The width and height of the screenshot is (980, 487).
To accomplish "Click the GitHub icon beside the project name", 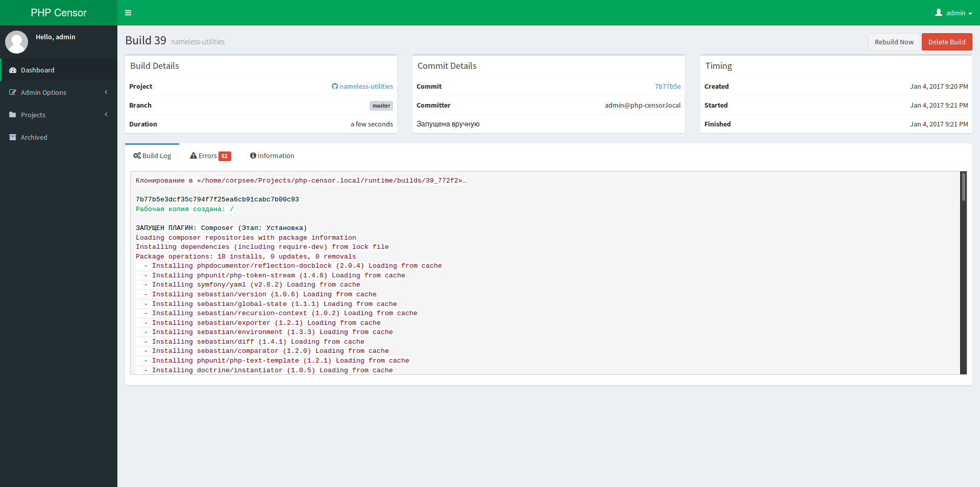I will (335, 87).
